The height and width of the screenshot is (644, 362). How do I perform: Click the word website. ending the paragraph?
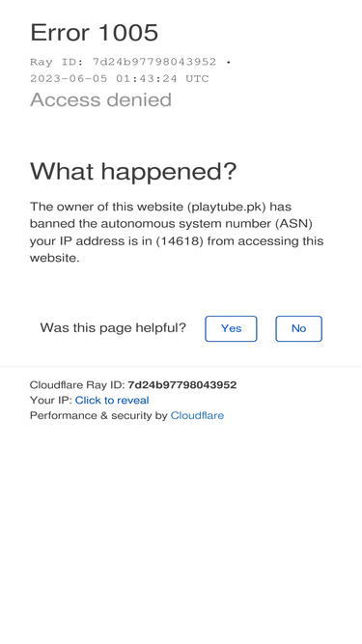tap(55, 258)
